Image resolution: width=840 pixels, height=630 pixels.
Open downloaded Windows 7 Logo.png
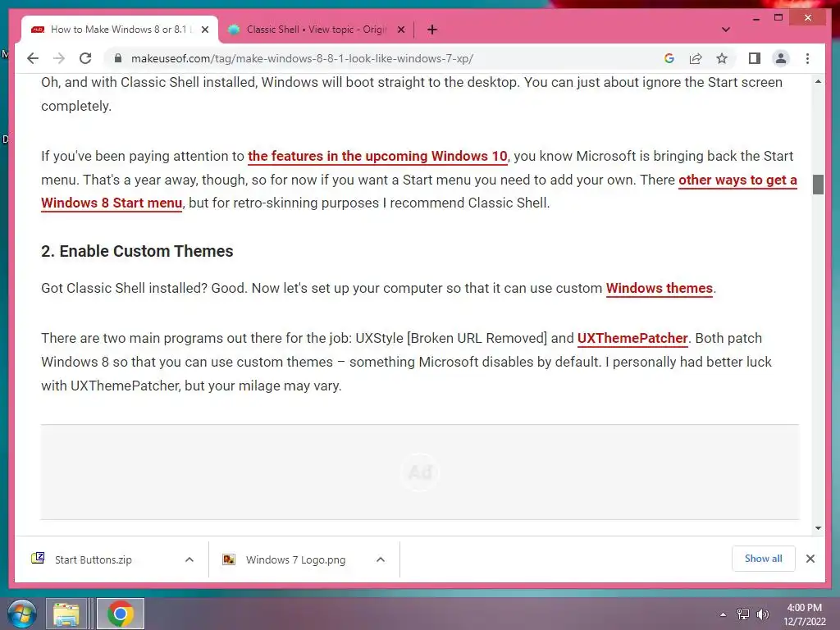point(295,559)
